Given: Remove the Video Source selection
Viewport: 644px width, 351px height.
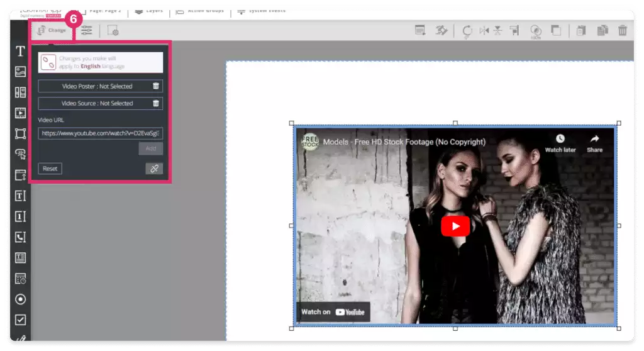Looking at the screenshot, I should (156, 103).
